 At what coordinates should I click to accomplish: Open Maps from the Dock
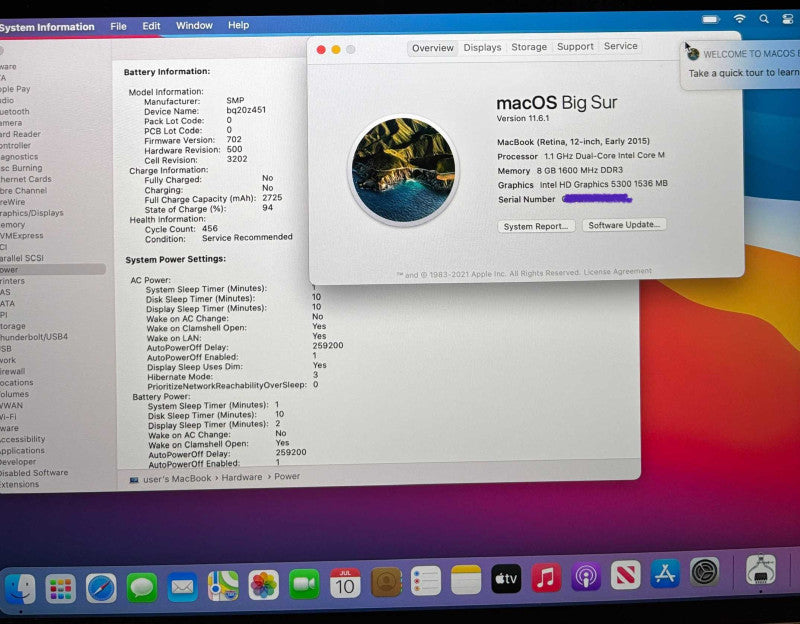click(x=223, y=586)
